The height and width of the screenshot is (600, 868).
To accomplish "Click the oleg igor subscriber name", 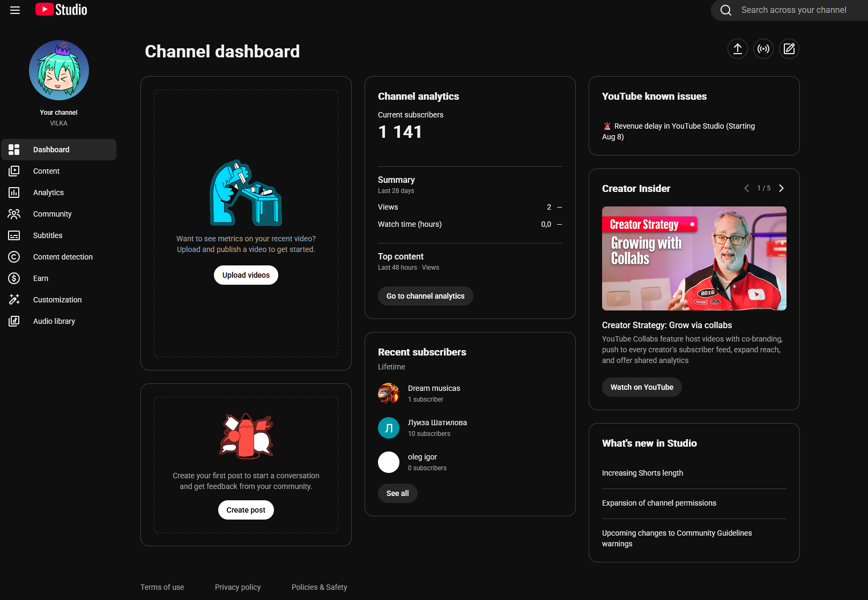I will [x=422, y=457].
